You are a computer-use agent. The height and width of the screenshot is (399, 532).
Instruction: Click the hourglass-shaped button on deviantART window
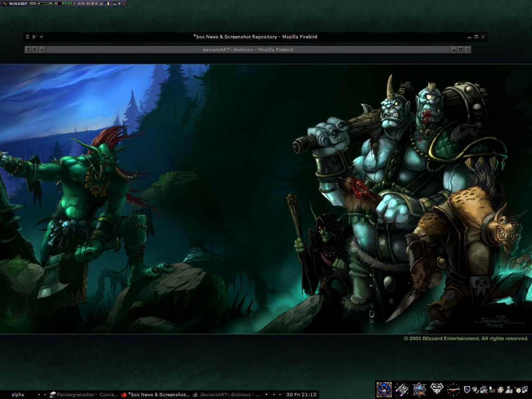click(29, 49)
